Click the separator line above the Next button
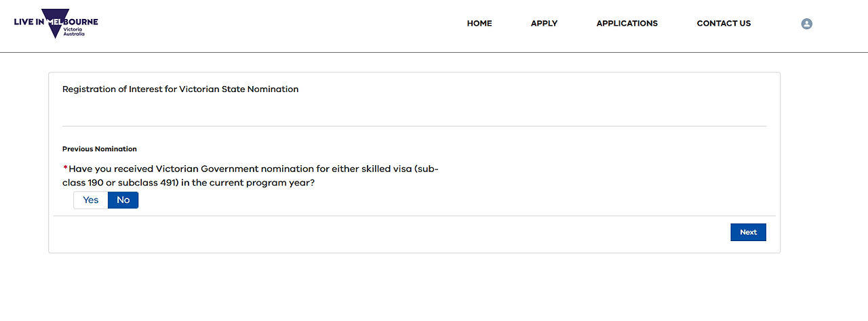 (x=414, y=216)
